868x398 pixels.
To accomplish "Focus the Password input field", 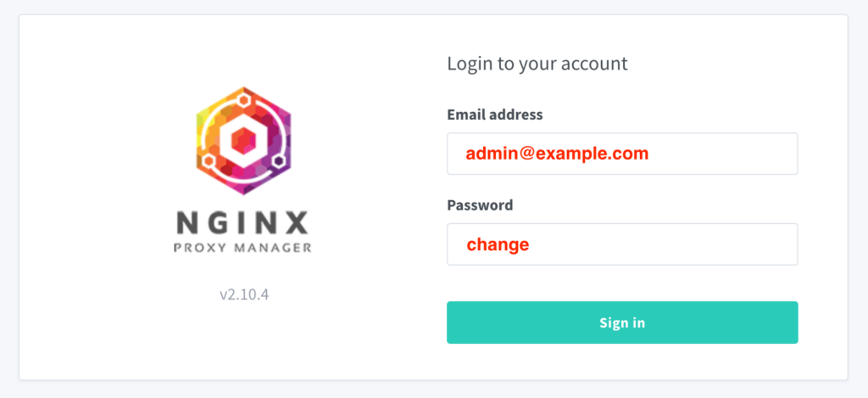I will pyautogui.click(x=622, y=244).
